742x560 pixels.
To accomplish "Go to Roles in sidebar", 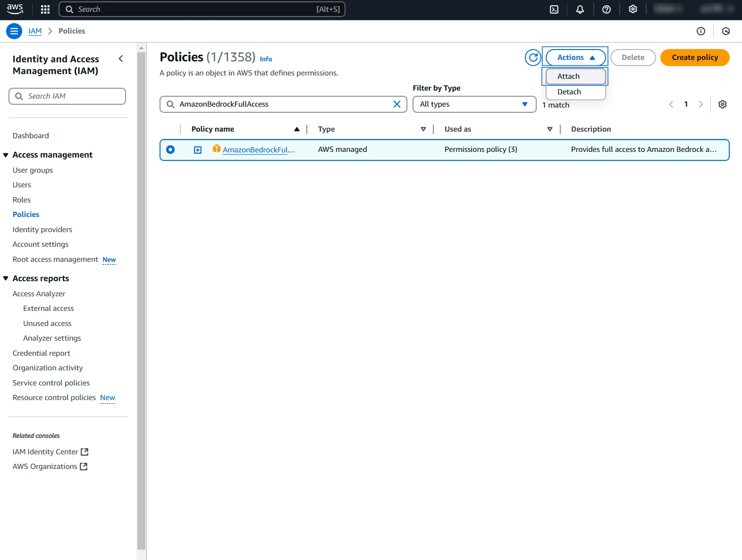I will coord(22,200).
